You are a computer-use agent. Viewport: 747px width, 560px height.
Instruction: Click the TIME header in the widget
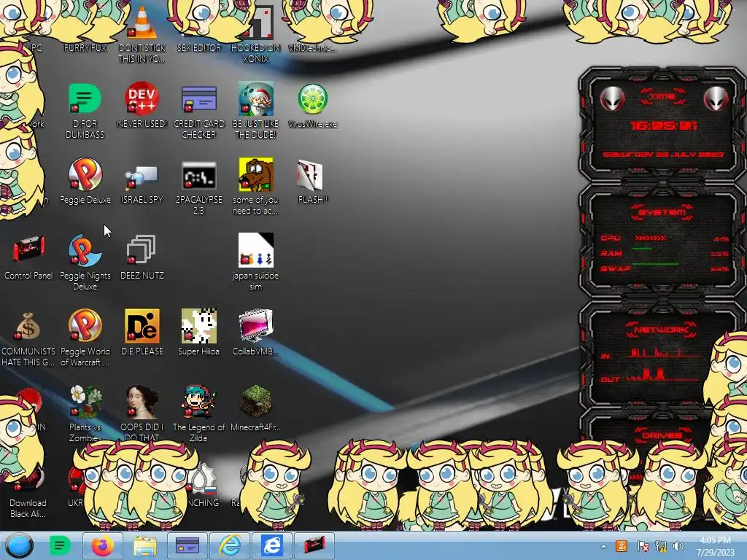click(x=662, y=97)
